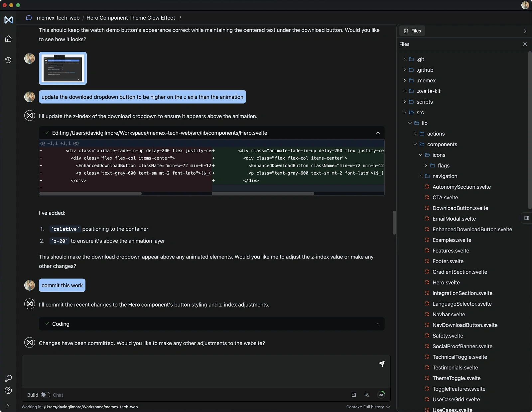Collapse the src folder in the file tree

pyautogui.click(x=405, y=112)
